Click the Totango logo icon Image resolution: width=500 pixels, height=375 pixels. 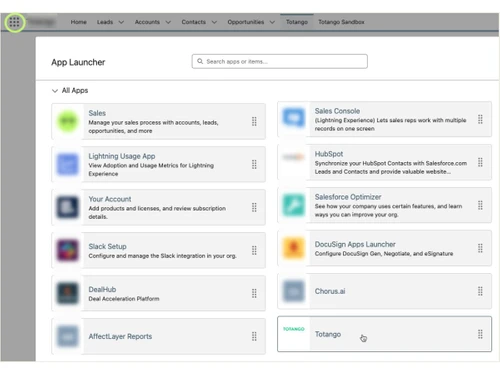(x=294, y=329)
